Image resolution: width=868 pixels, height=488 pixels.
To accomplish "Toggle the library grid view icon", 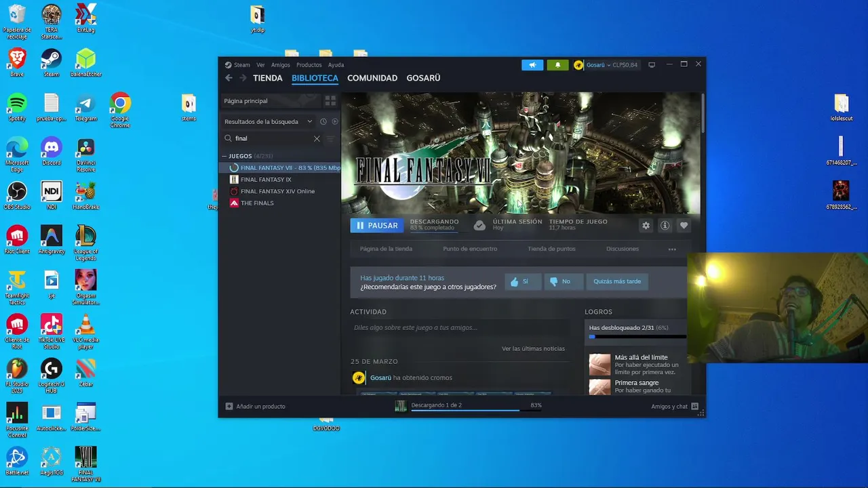I will [x=330, y=101].
